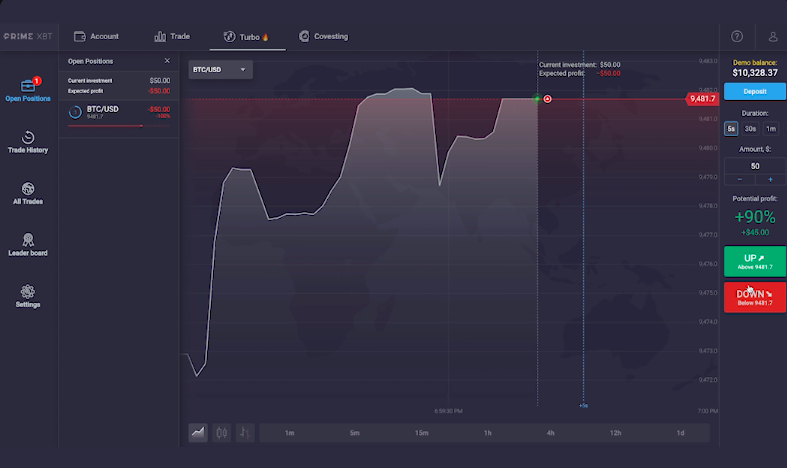The height and width of the screenshot is (468, 787).
Task: Select the candlestick chart type icon
Action: click(221, 432)
